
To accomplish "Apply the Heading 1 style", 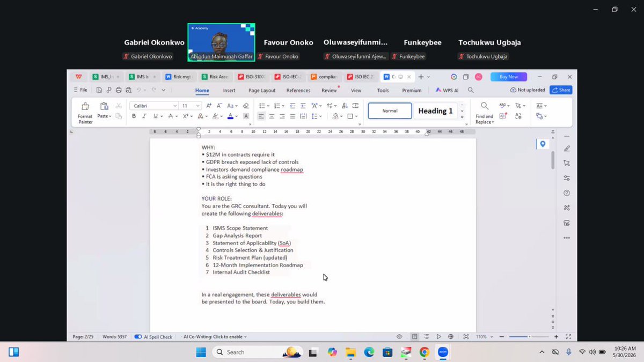I will click(x=435, y=111).
